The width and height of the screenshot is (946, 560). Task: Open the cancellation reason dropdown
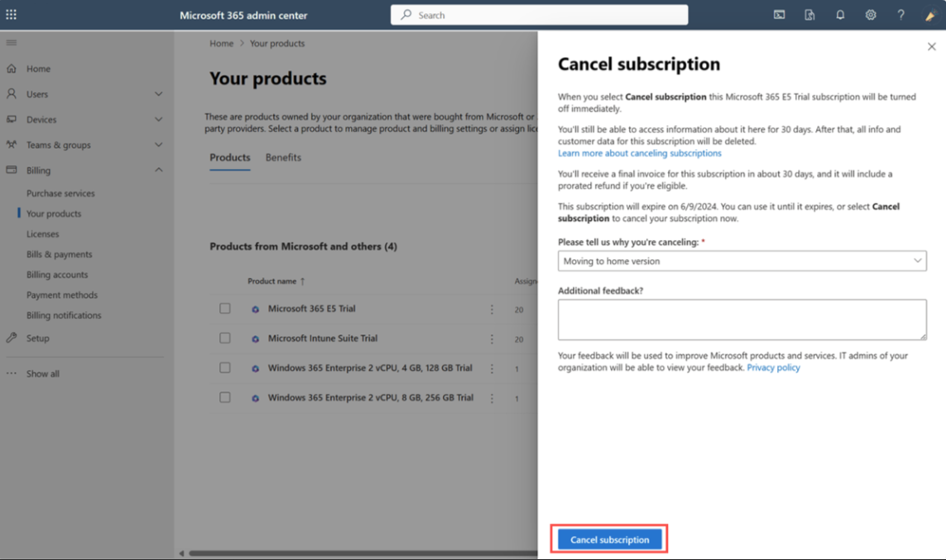(742, 261)
